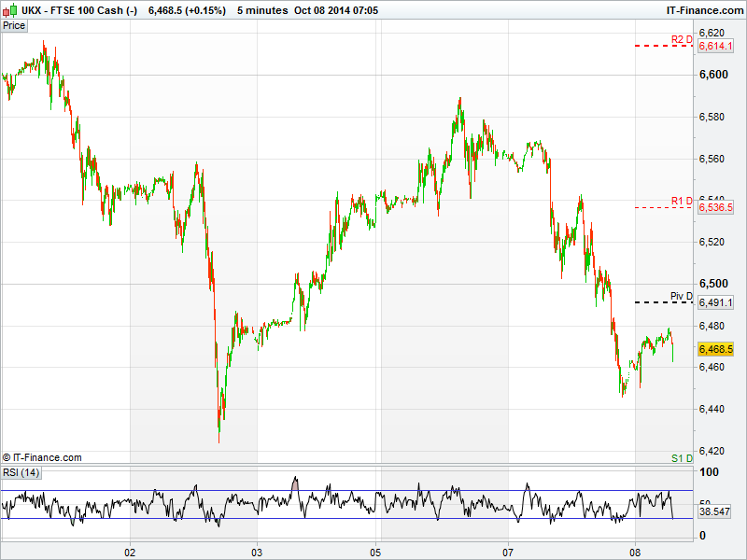Click the 38.547 RSI value tag
Image resolution: width=747 pixels, height=560 pixels.
715,512
